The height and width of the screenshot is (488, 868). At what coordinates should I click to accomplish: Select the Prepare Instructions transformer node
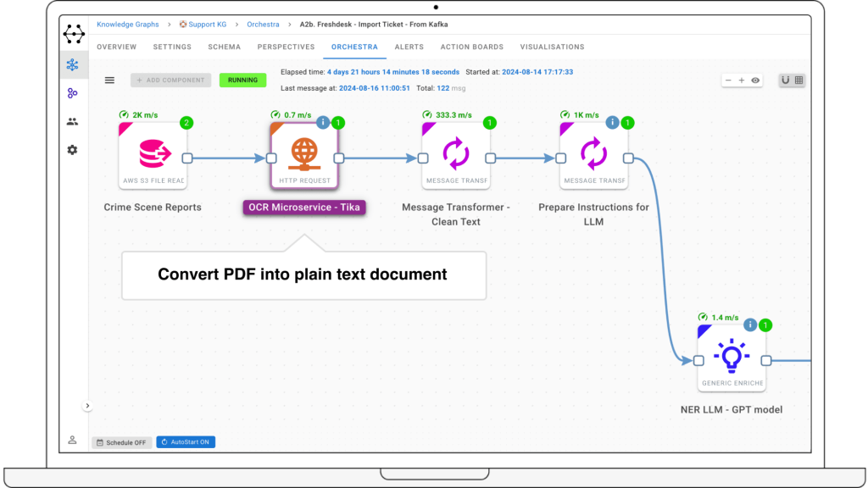(x=594, y=156)
